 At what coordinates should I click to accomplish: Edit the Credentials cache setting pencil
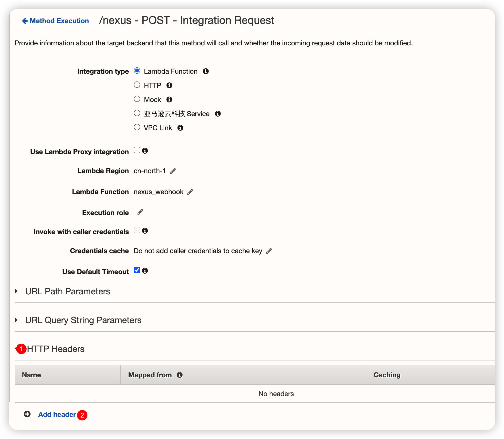[269, 251]
